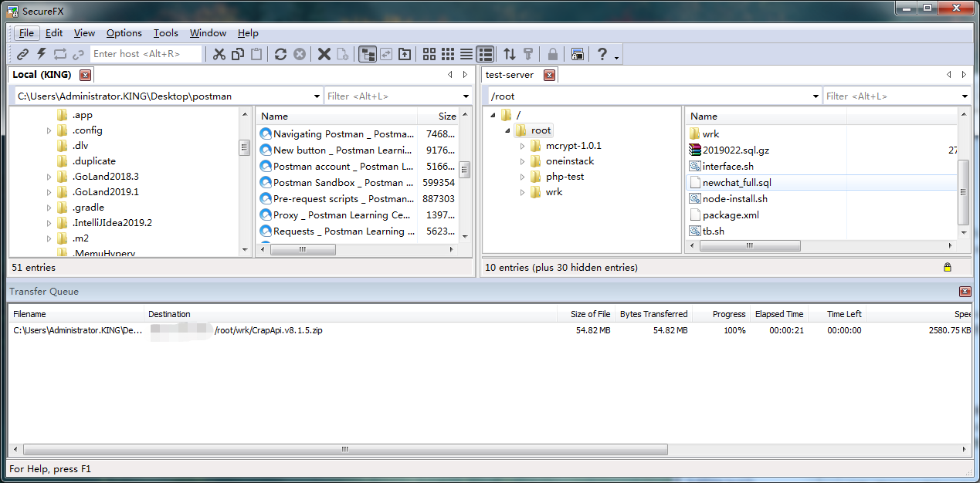Sort the queue by Progress column
Viewport: 980px width, 483px height.
(x=721, y=314)
